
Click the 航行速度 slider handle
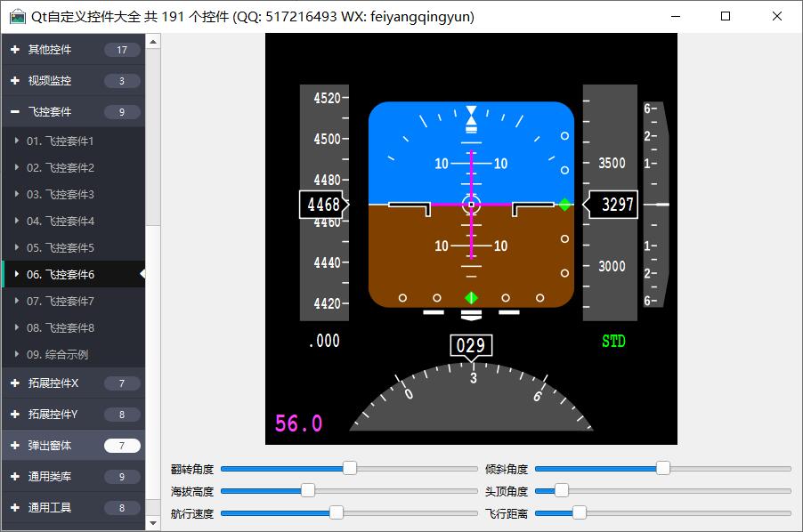pyautogui.click(x=337, y=512)
